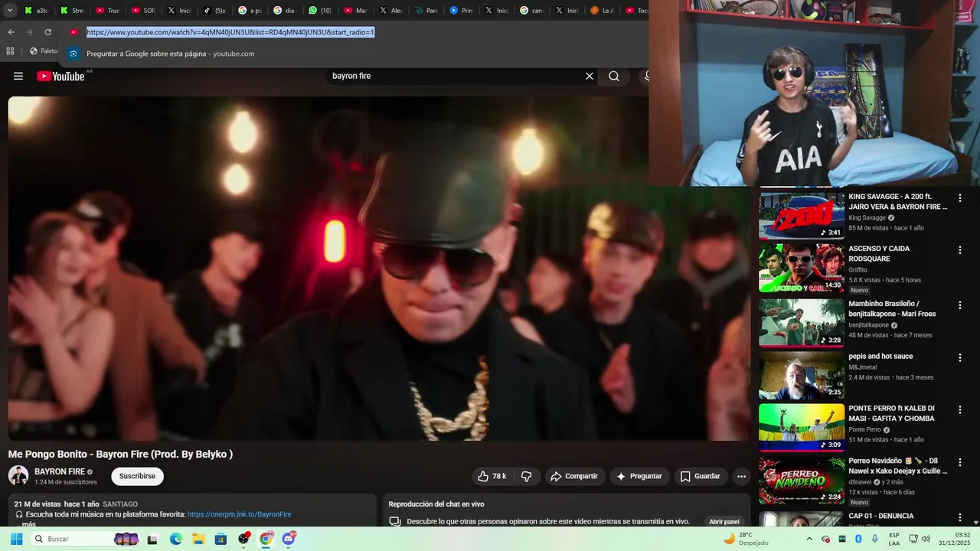Open options menu for CAP 01 - DENUNCIA

[x=960, y=517]
